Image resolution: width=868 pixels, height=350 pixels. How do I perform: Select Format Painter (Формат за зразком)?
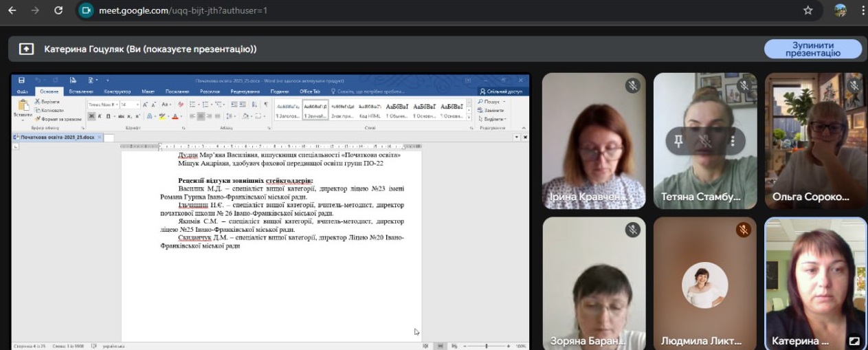pos(58,119)
